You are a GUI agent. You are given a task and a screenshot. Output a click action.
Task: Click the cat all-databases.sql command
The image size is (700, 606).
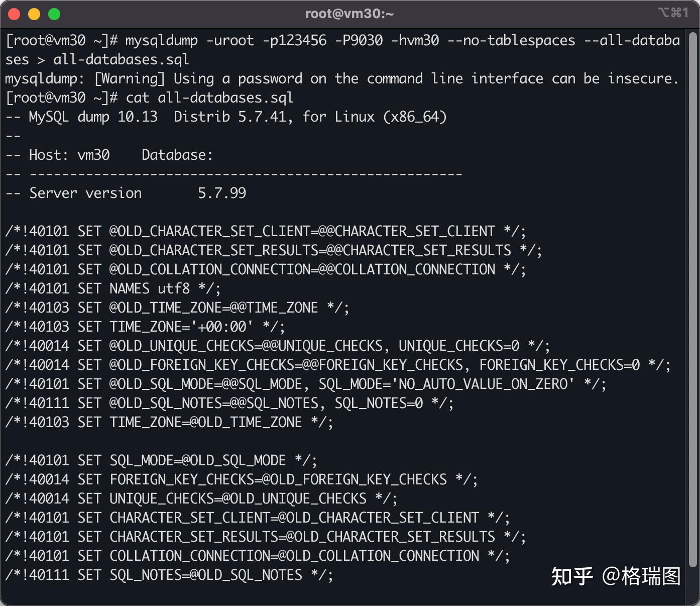click(209, 97)
